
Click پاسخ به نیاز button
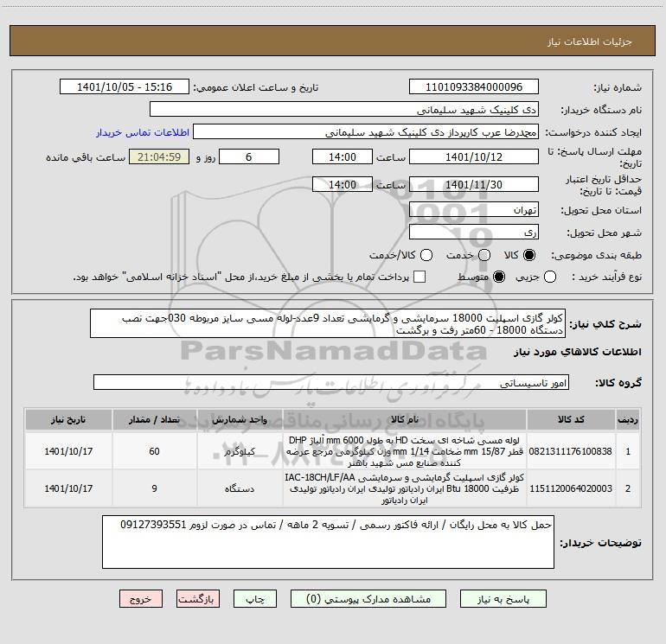coord(503,598)
